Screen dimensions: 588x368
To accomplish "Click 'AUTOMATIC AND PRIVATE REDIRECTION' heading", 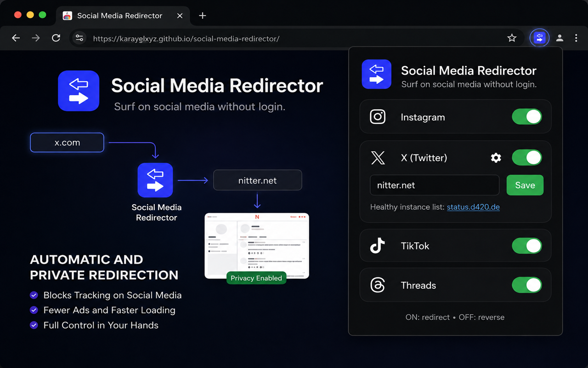I will click(104, 267).
